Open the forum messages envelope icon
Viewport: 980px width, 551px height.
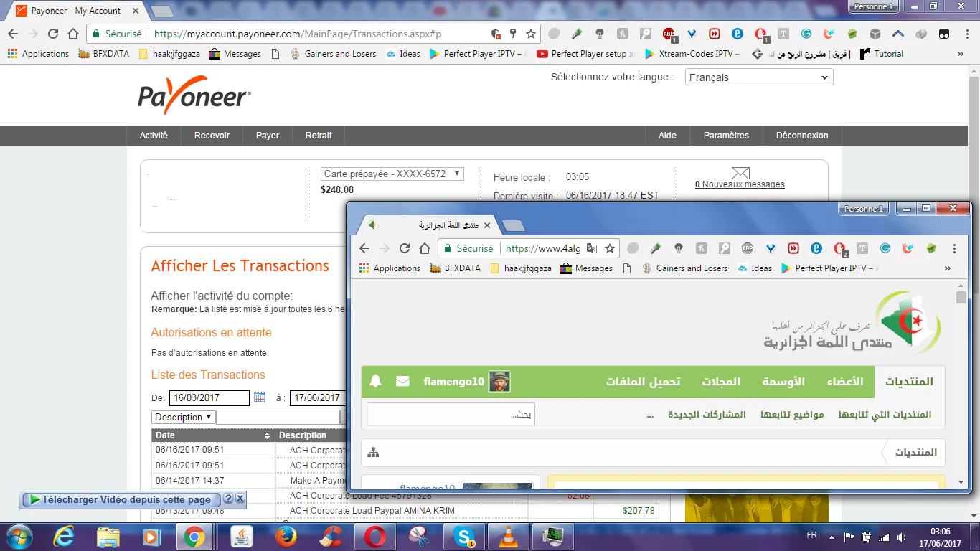pyautogui.click(x=402, y=382)
